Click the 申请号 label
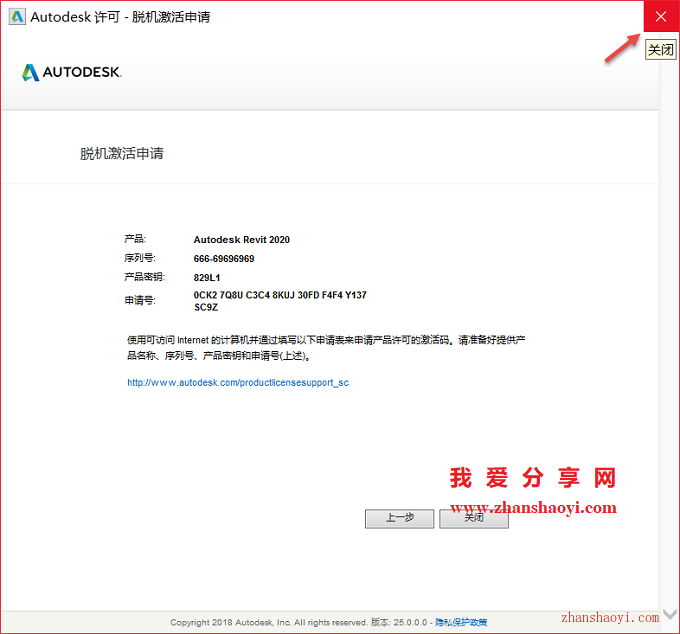The height and width of the screenshot is (634, 680). coord(140,300)
